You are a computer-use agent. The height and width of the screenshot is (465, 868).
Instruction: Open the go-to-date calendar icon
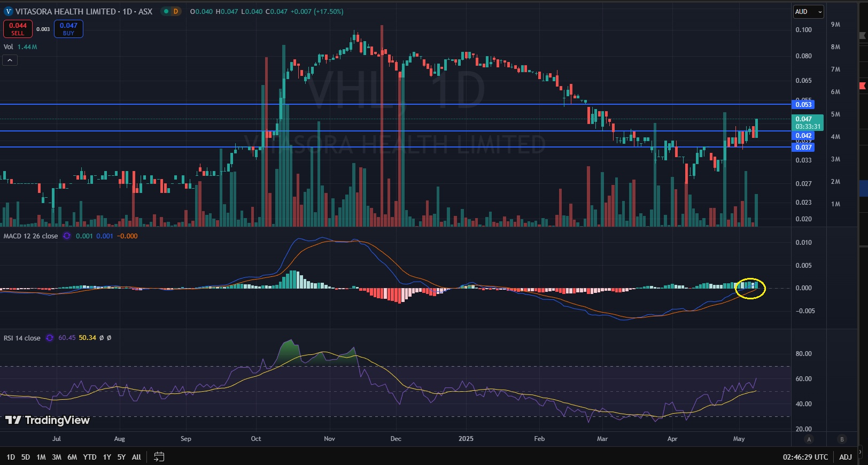pyautogui.click(x=159, y=456)
